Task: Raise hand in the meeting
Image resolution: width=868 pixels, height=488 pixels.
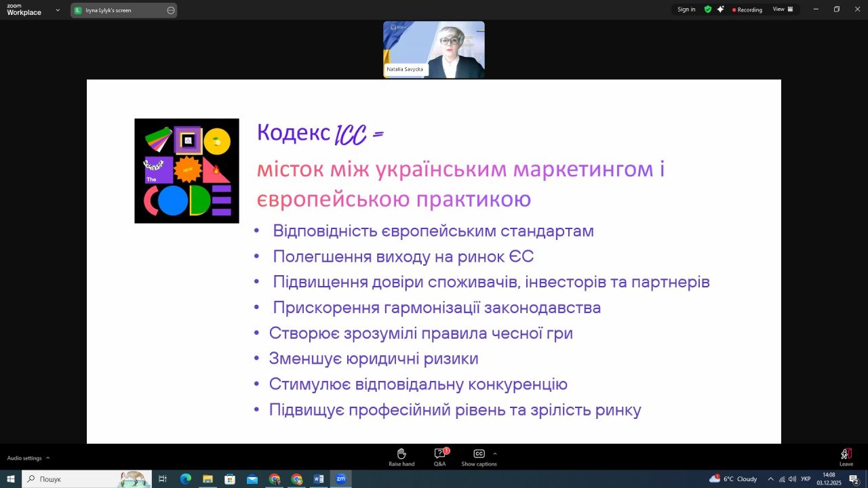Action: pyautogui.click(x=401, y=457)
